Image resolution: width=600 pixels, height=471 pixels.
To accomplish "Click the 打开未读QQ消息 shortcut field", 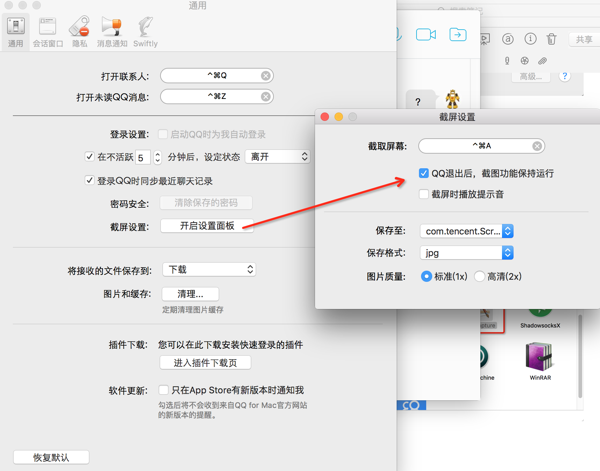I will click(217, 96).
